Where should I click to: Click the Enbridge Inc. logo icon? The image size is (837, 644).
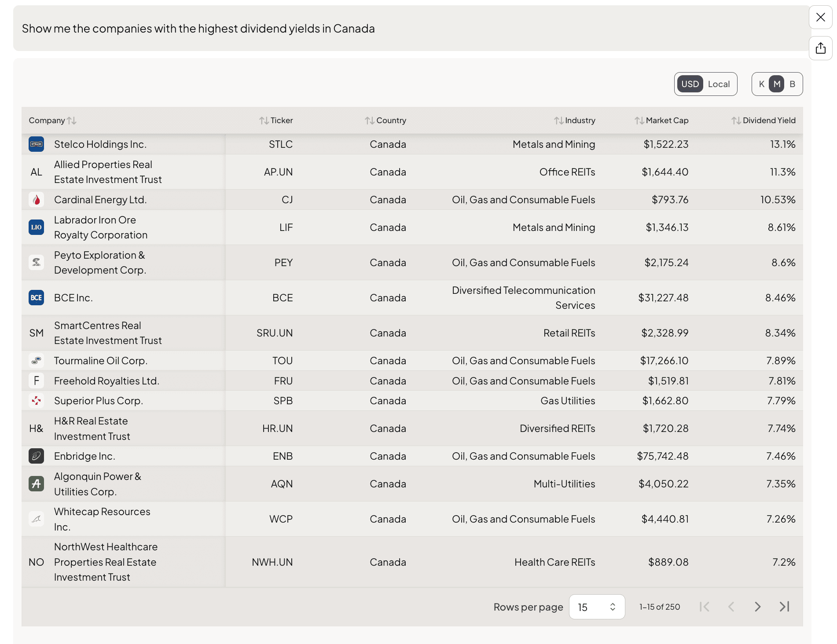click(x=36, y=456)
